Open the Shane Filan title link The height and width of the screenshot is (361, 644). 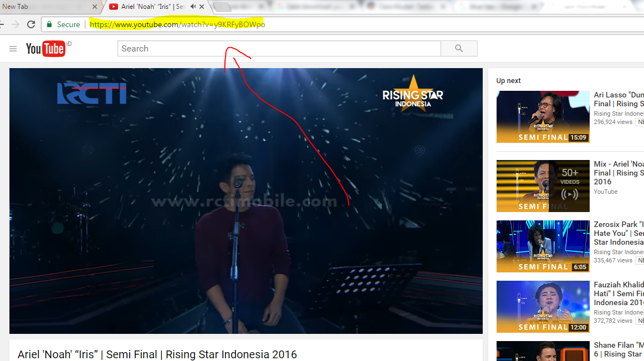[x=619, y=349]
